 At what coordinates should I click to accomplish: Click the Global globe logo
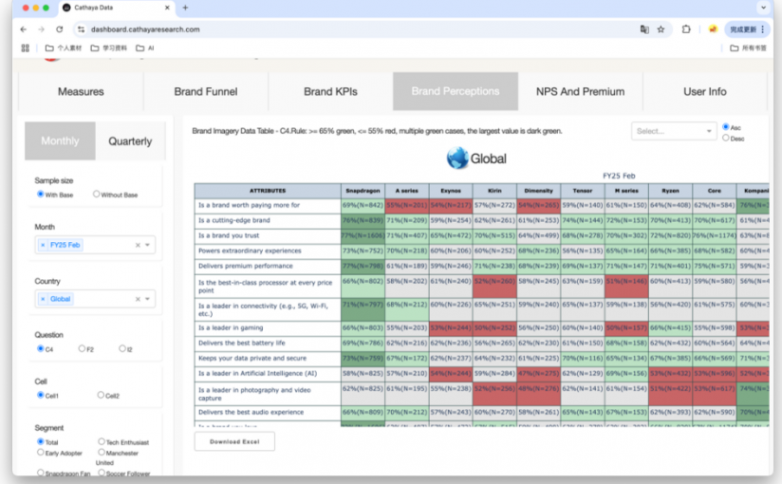tap(458, 157)
